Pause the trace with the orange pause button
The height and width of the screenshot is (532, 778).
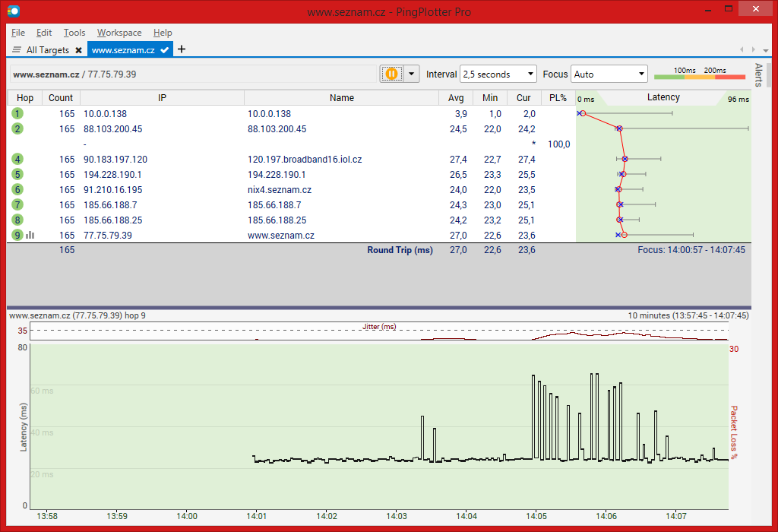point(391,74)
